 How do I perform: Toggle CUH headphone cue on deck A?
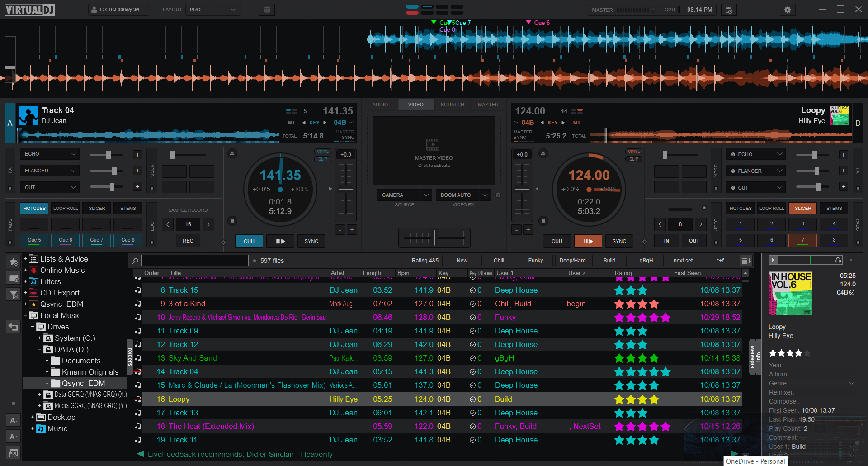point(249,241)
